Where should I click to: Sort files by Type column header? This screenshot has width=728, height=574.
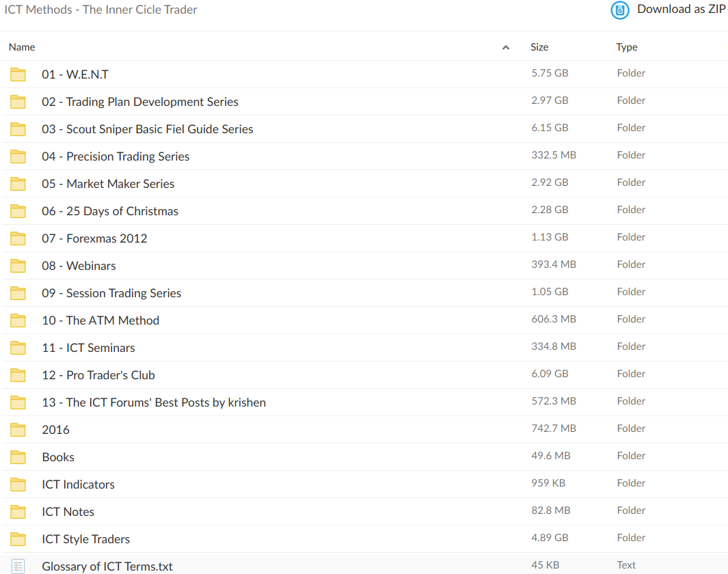point(626,47)
